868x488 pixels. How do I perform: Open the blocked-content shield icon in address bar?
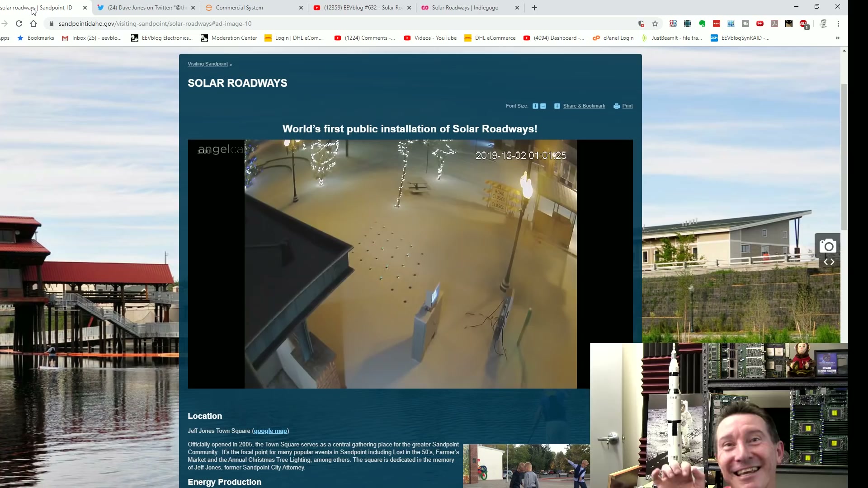point(641,23)
